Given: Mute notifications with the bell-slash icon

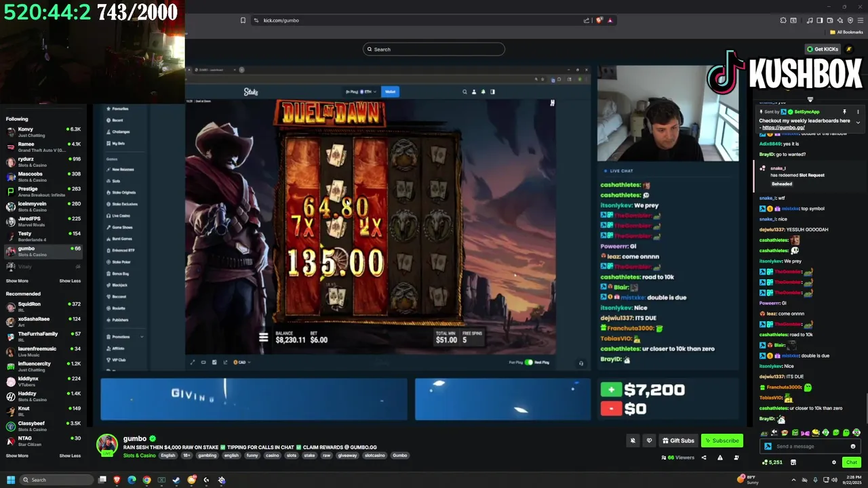Looking at the screenshot, I should click(633, 441).
